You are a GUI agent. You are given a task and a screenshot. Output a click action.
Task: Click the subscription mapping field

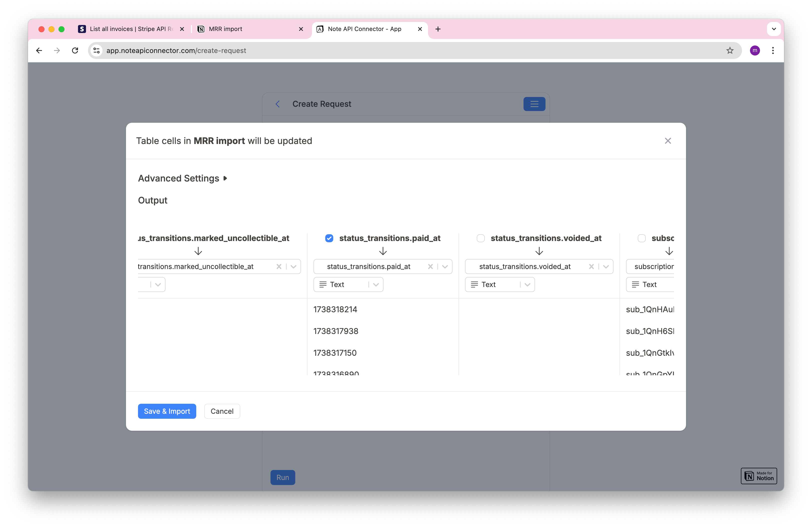tap(650, 266)
